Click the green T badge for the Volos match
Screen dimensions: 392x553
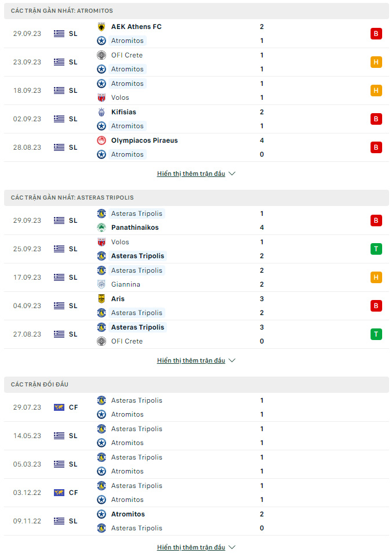[x=376, y=249]
